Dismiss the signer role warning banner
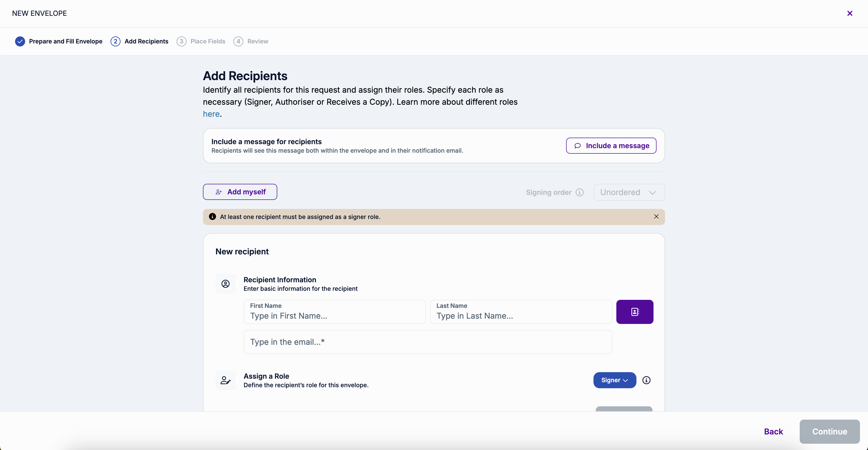 click(656, 216)
